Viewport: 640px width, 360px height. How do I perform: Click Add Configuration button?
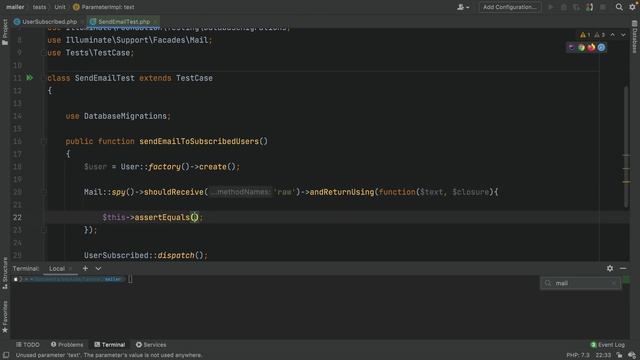pos(510,7)
